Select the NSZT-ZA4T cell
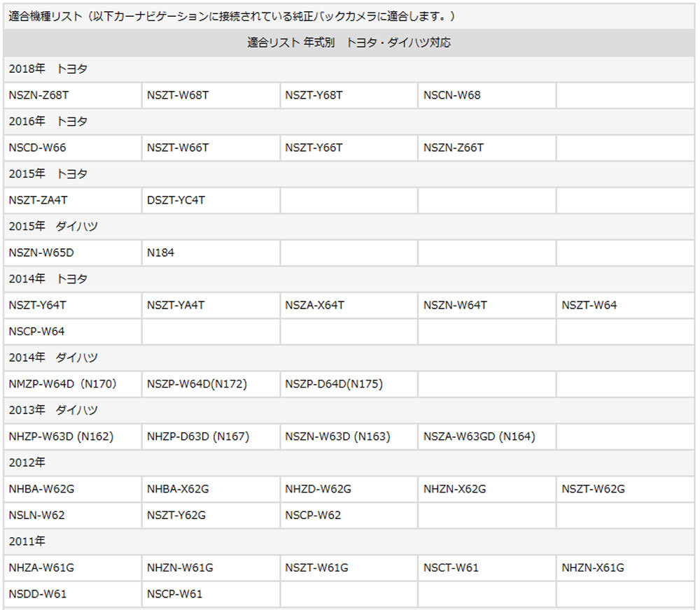 coord(72,200)
